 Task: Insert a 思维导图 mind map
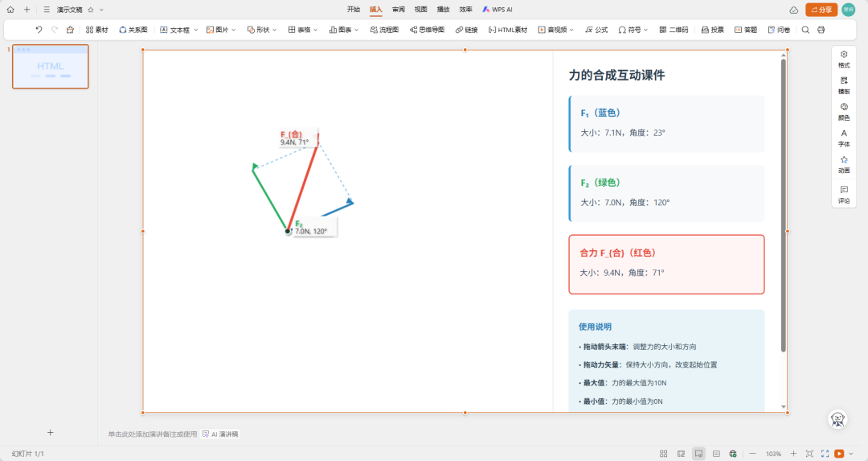click(x=427, y=30)
